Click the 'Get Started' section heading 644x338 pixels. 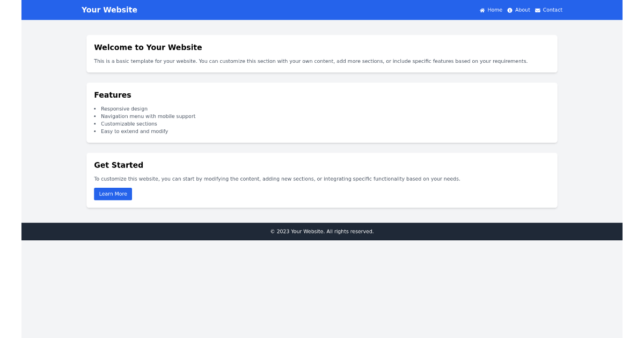[119, 165]
